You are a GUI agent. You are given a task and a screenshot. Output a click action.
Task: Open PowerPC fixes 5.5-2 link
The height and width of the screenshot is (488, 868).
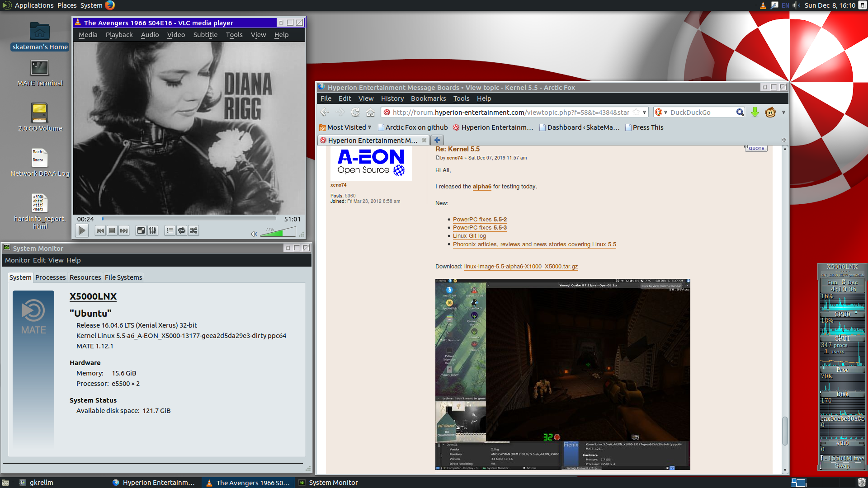click(x=480, y=220)
